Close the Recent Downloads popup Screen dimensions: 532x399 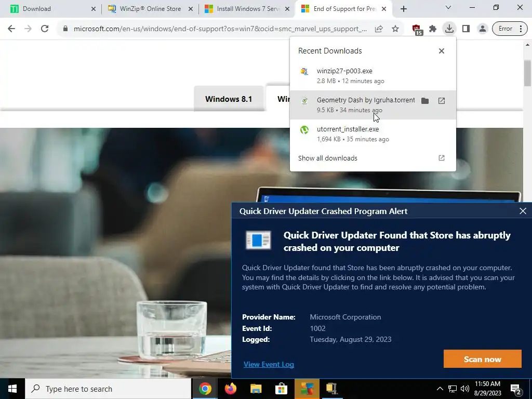click(442, 51)
